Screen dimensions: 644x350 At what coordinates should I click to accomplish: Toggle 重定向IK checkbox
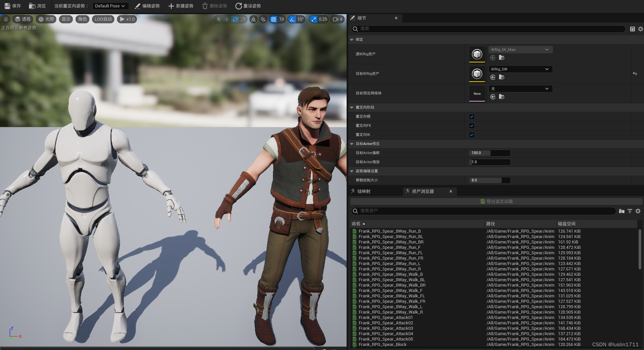pyautogui.click(x=472, y=135)
